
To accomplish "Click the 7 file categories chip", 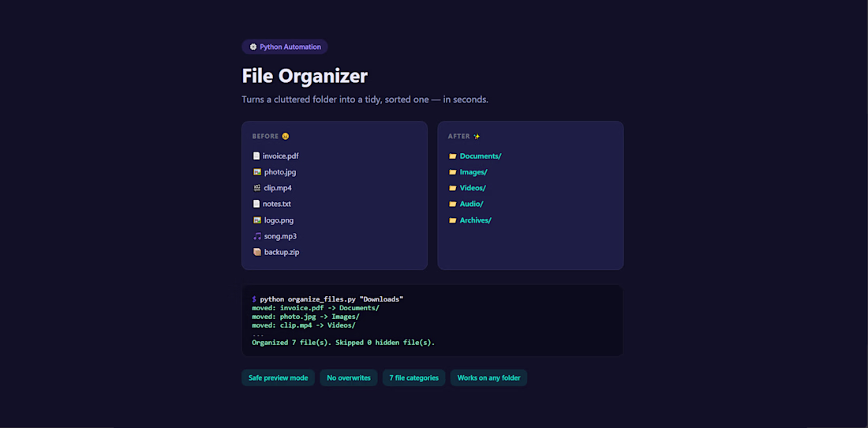I will click(414, 378).
